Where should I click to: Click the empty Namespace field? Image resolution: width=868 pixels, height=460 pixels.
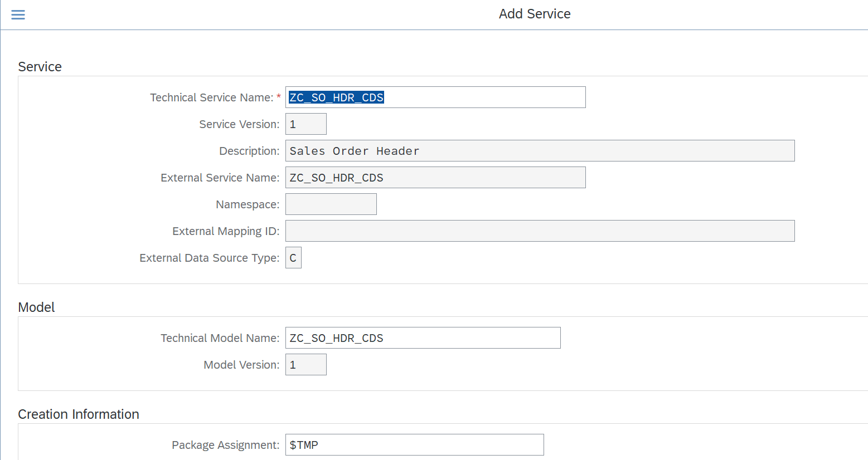(331, 204)
